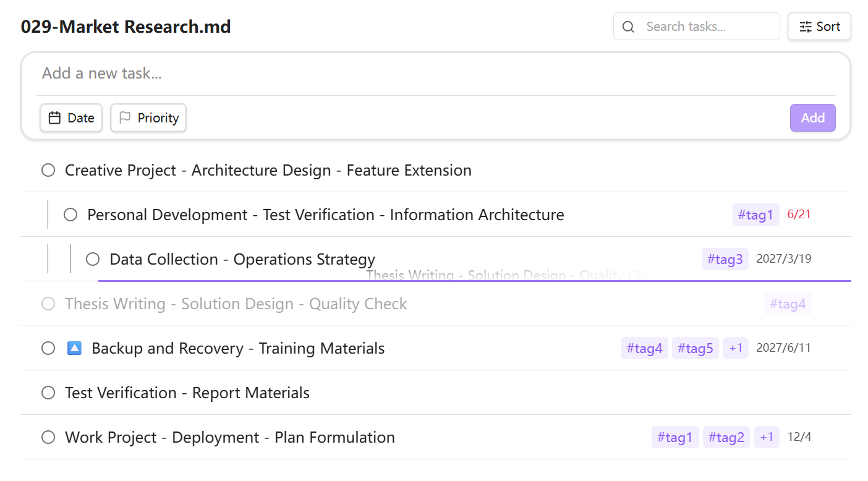Click the search magnifier icon
868x481 pixels.
click(628, 27)
